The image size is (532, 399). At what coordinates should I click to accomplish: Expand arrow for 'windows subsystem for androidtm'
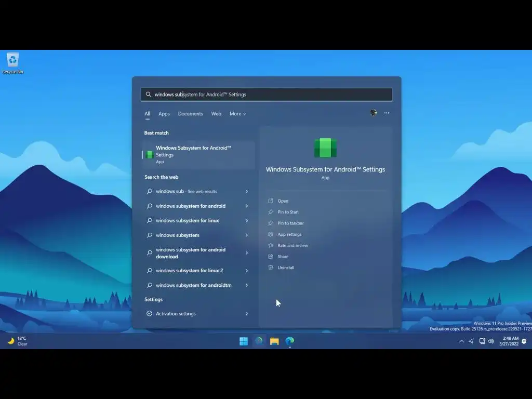(x=247, y=285)
